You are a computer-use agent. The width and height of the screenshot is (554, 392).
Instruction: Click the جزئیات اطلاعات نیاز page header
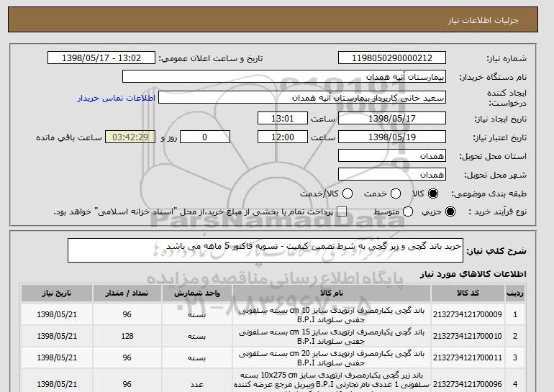point(483,20)
